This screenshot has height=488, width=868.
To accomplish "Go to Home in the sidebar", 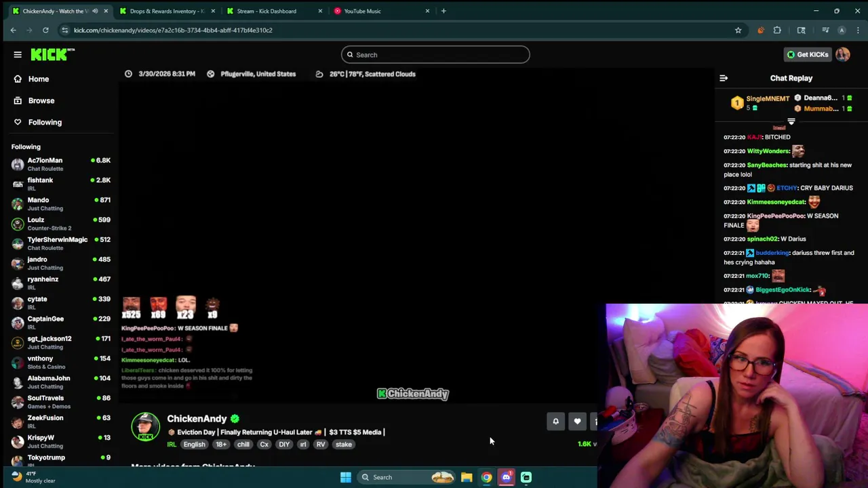I will click(39, 79).
